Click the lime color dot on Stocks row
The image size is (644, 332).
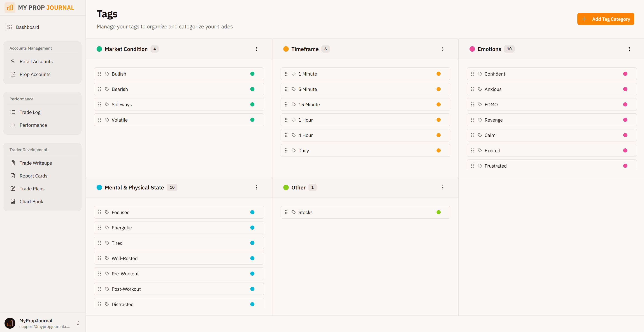pos(439,212)
